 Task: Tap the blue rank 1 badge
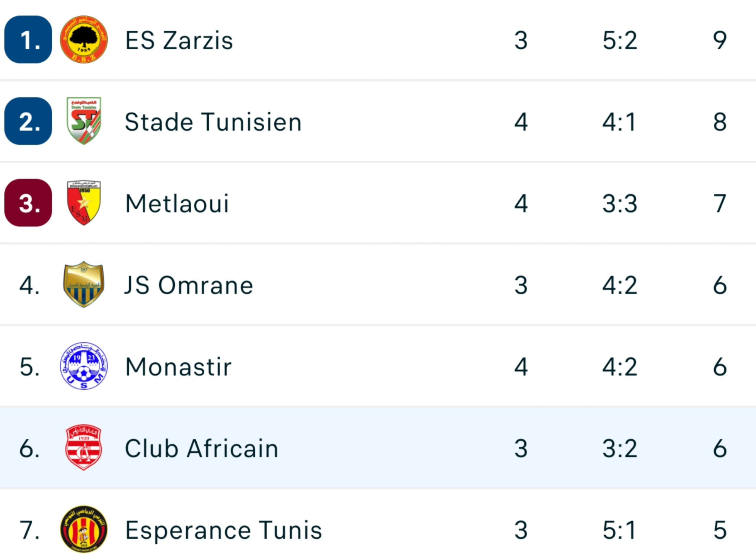click(x=28, y=40)
